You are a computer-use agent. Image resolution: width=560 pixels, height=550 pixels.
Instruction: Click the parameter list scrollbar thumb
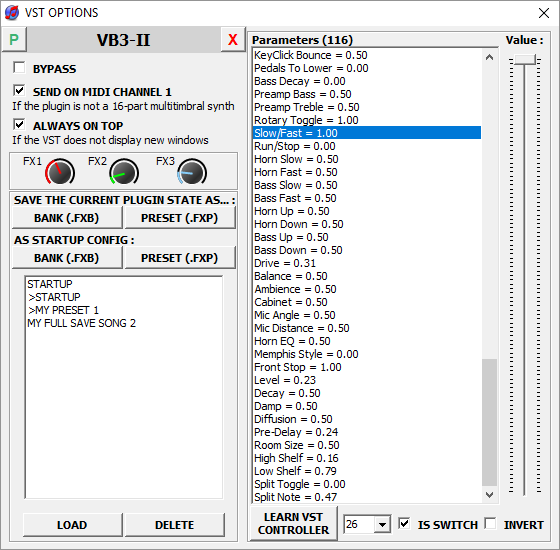pyautogui.click(x=489, y=422)
